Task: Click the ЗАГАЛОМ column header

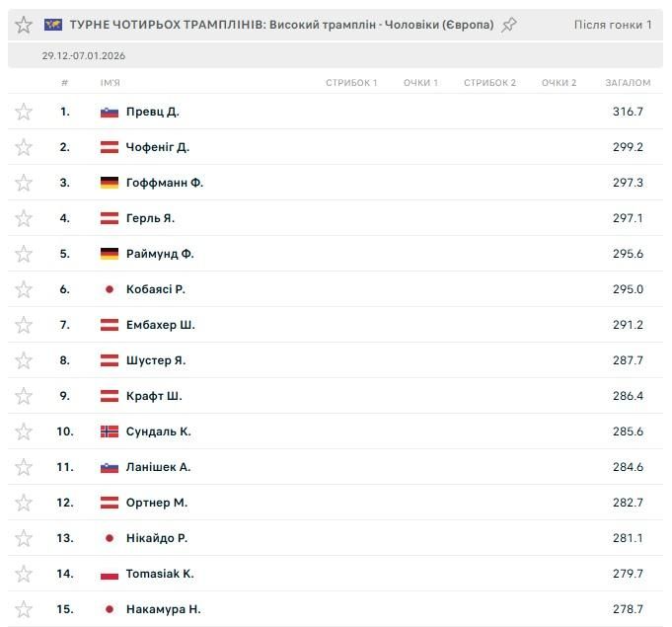Action: click(x=628, y=83)
